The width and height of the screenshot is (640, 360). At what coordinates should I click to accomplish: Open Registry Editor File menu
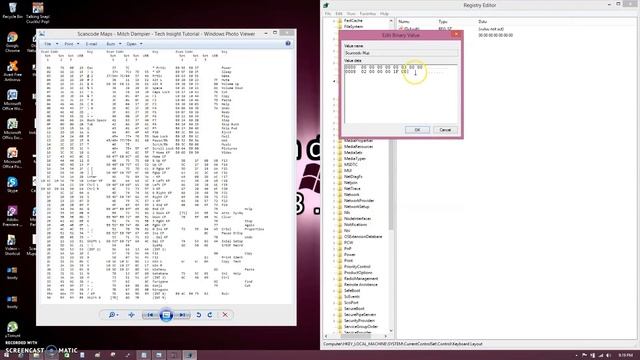[328, 13]
